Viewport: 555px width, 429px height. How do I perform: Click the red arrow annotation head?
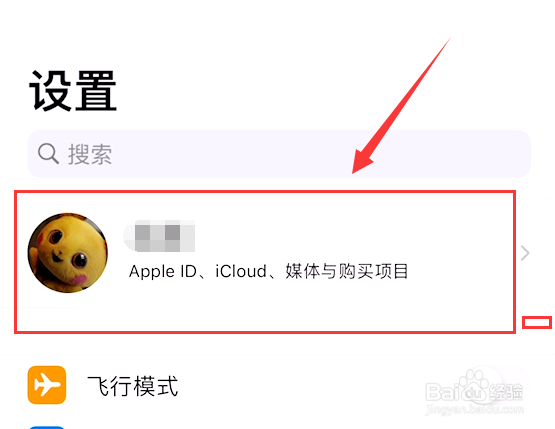pos(363,161)
